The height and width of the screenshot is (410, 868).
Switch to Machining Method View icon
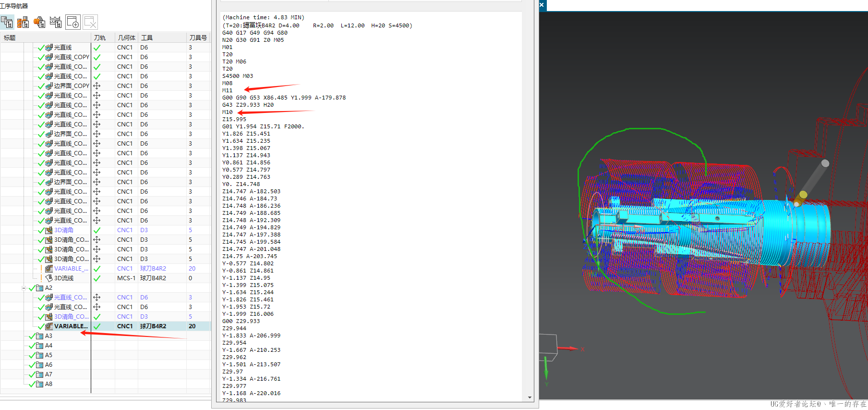click(56, 22)
